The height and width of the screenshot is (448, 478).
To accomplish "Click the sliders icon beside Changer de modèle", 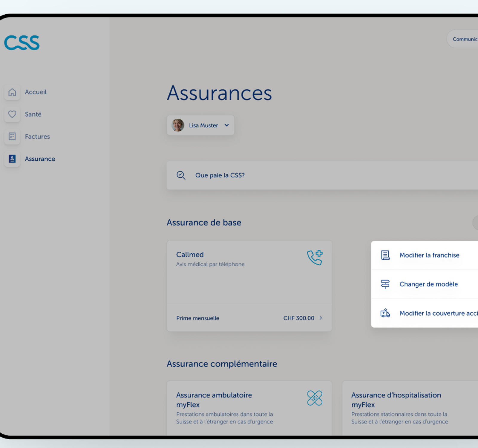I will [385, 284].
